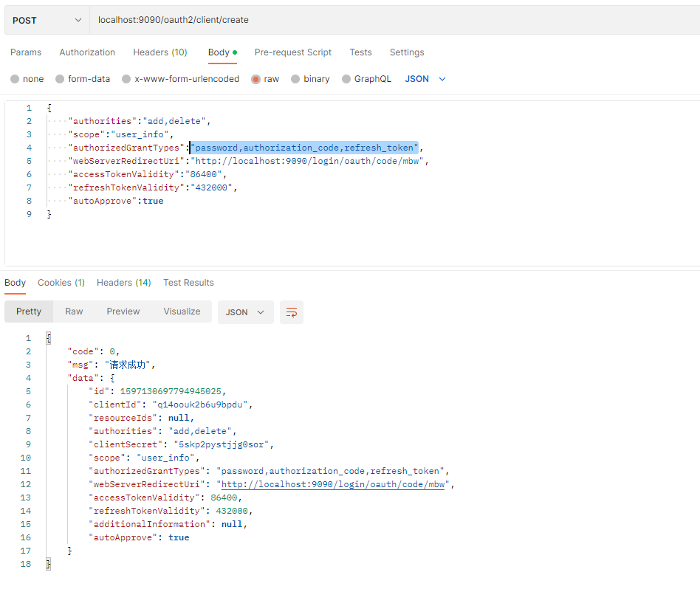Click the response "code": 0 line
Viewport: 700px width, 592px height.
click(x=93, y=351)
